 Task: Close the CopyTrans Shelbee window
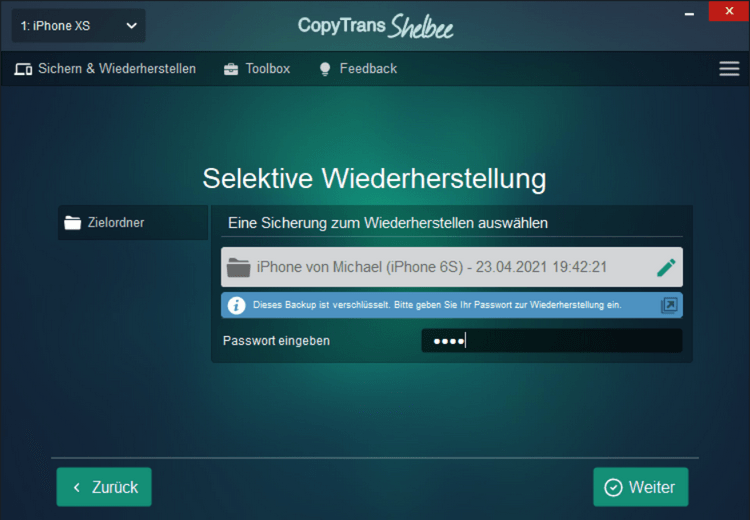point(729,11)
